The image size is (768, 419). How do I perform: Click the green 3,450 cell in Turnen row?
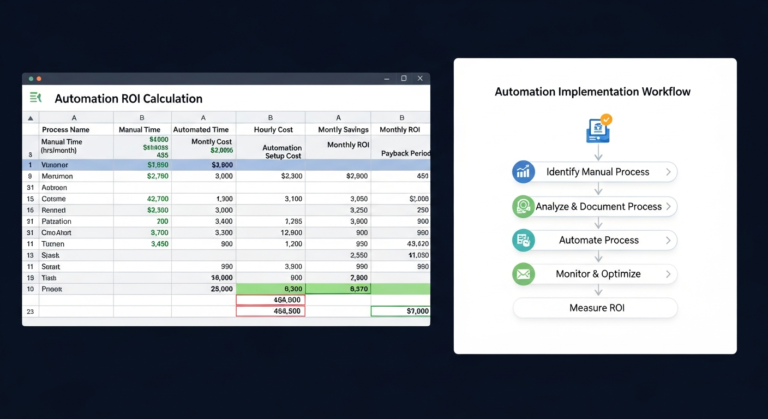(x=142, y=244)
